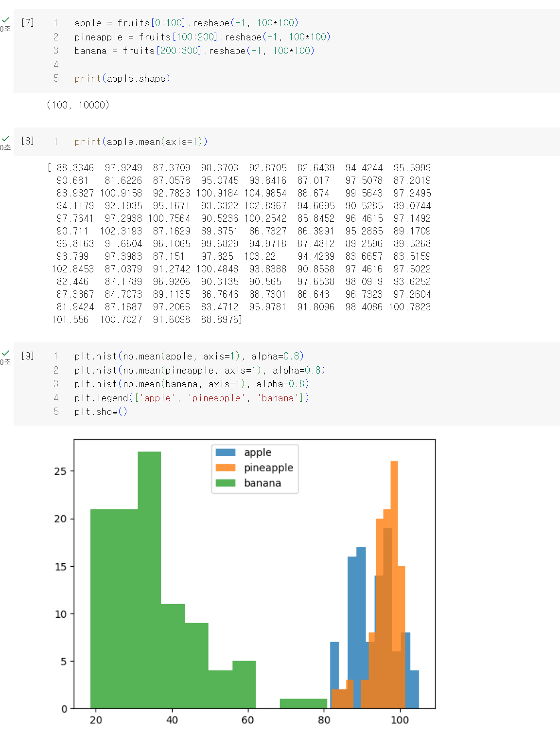Click the green check mark beside cell [9]
This screenshot has width=560, height=734.
coord(5,353)
